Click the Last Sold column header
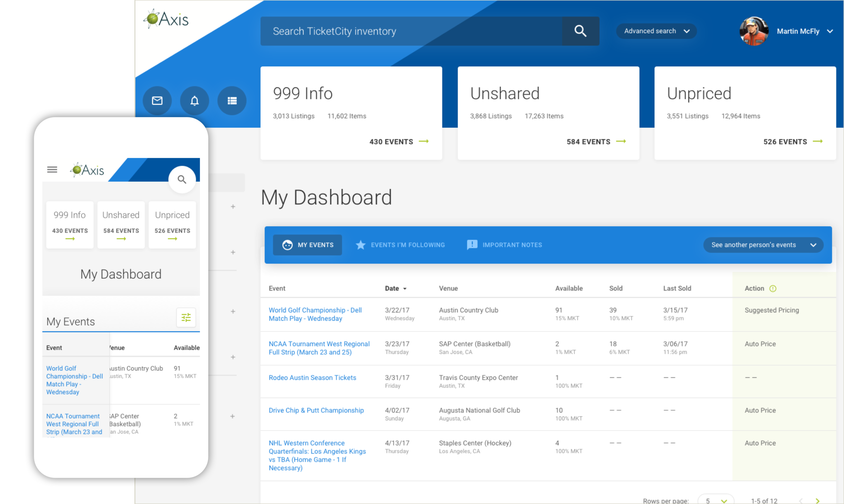Viewport: 844px width, 504px height. tap(677, 288)
